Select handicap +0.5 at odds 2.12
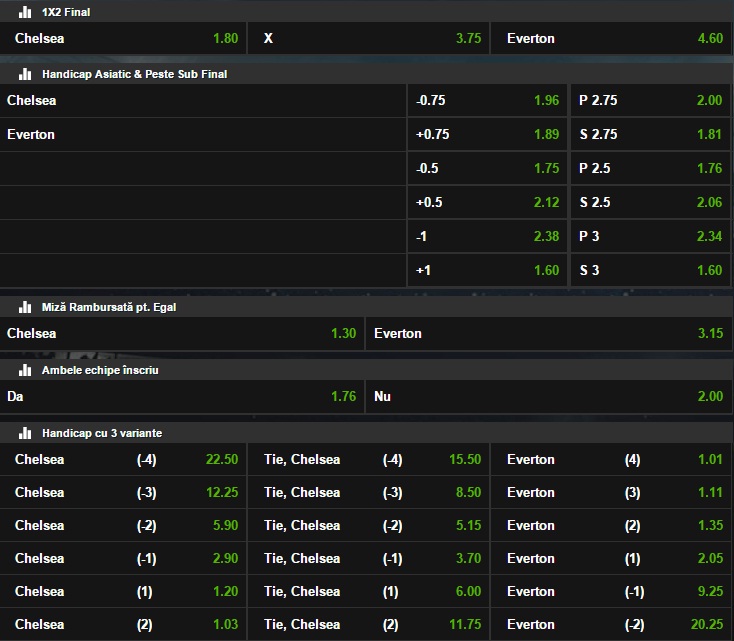Viewport: 734px width, 641px height. (x=487, y=202)
